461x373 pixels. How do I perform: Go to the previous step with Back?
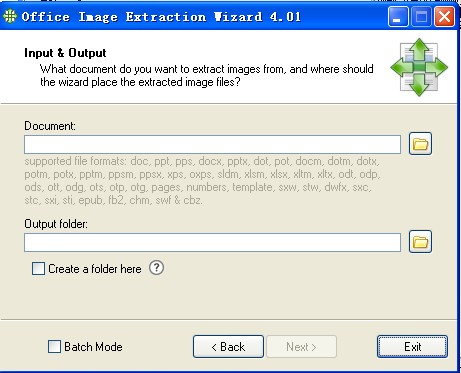point(228,347)
